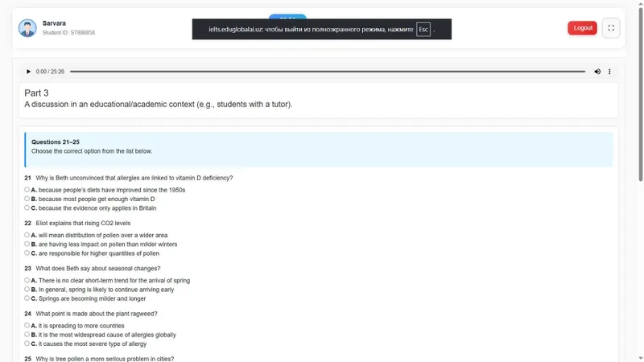Viewport: 644px width, 362px height.
Task: Seek along the audio progress bar
Action: [328, 72]
